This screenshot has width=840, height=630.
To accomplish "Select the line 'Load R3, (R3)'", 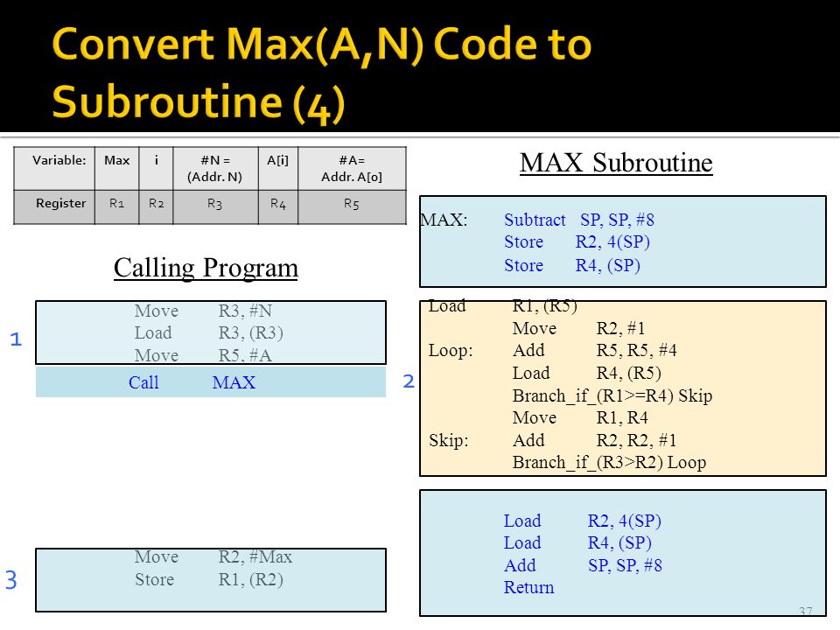I will tap(209, 332).
